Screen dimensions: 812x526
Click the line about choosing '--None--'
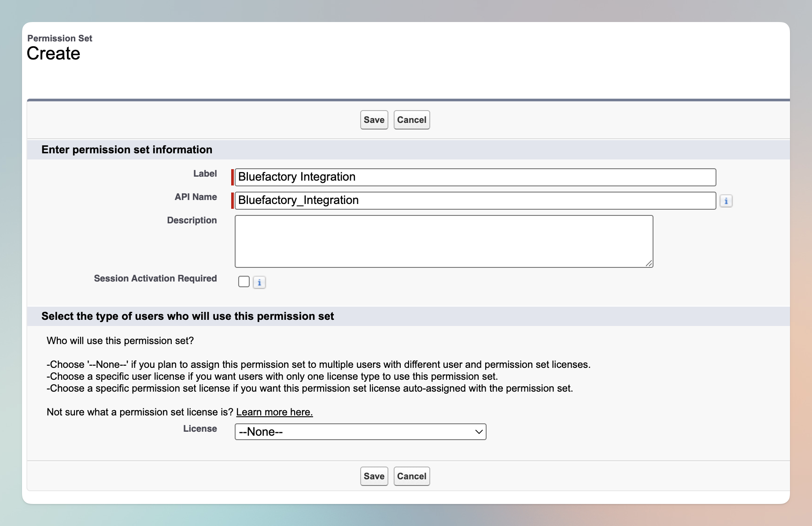[x=319, y=364]
